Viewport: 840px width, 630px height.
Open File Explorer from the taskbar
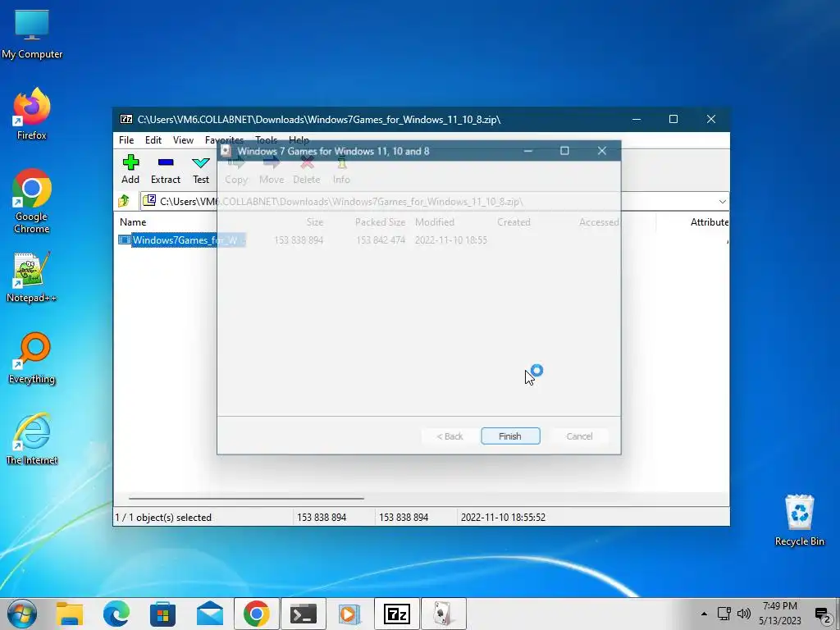(70, 614)
